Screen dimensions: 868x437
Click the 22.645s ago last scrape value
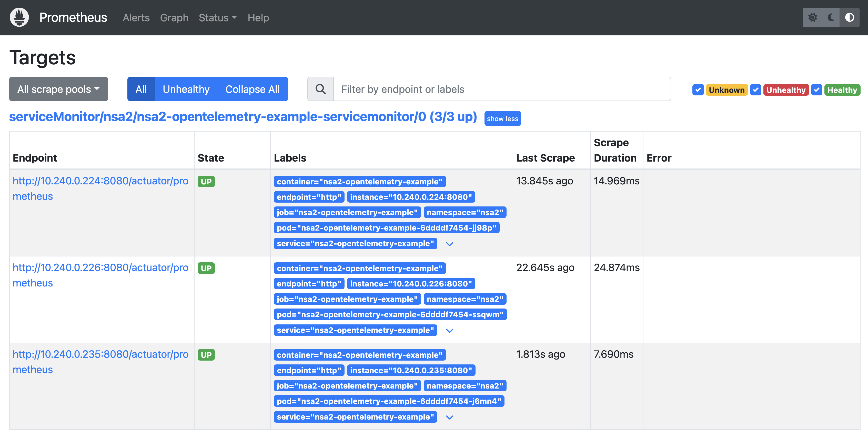click(545, 268)
